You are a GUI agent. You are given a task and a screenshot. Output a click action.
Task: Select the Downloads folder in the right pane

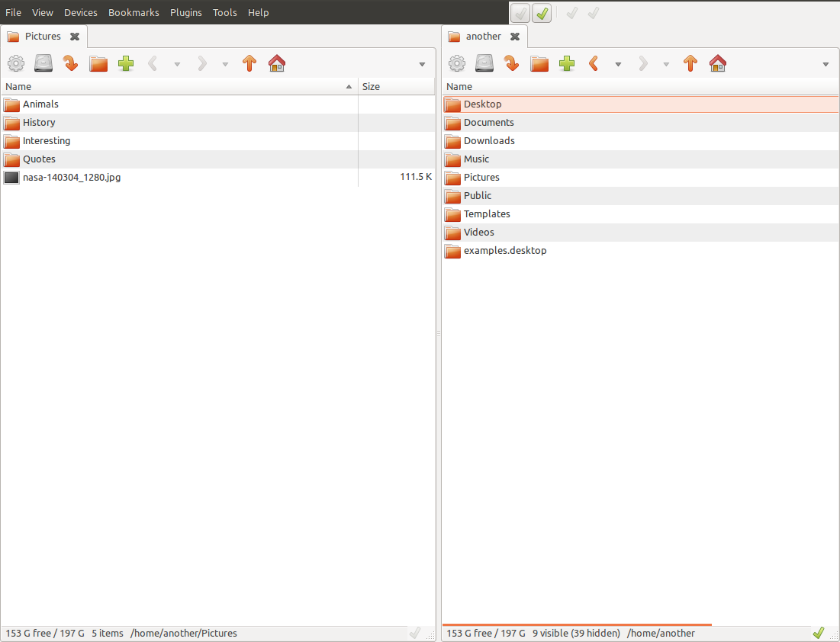pos(489,141)
